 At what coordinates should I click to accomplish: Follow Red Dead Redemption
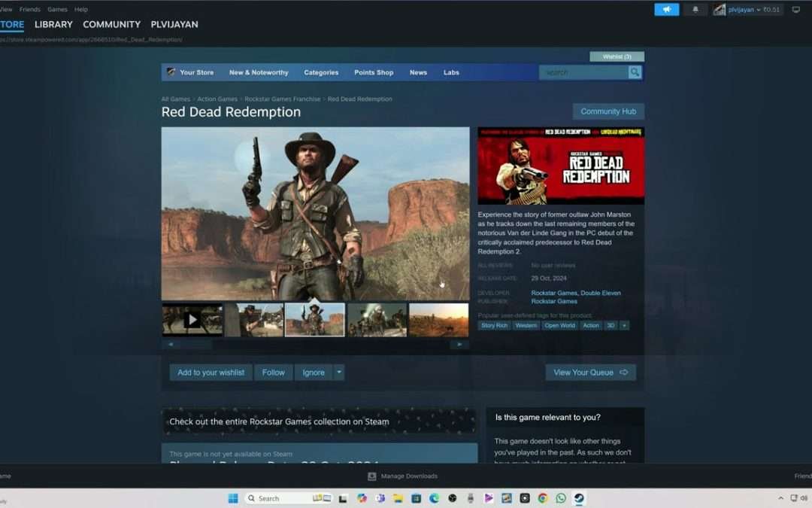click(x=273, y=372)
